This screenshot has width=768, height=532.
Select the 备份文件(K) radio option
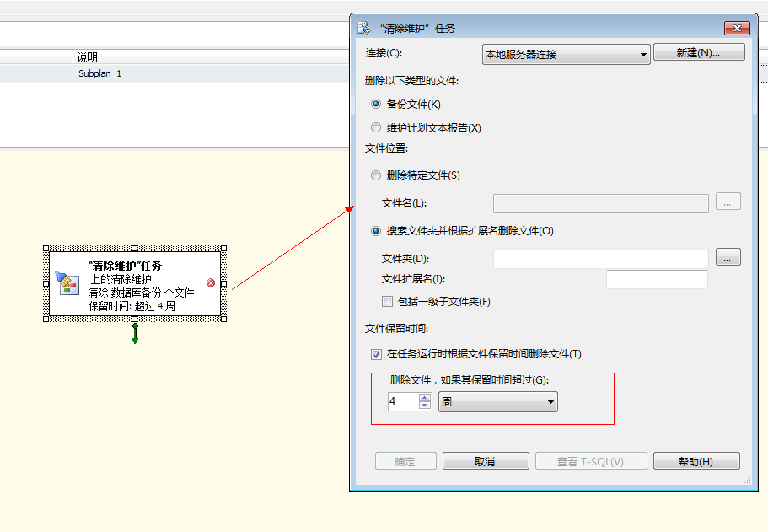[376, 104]
